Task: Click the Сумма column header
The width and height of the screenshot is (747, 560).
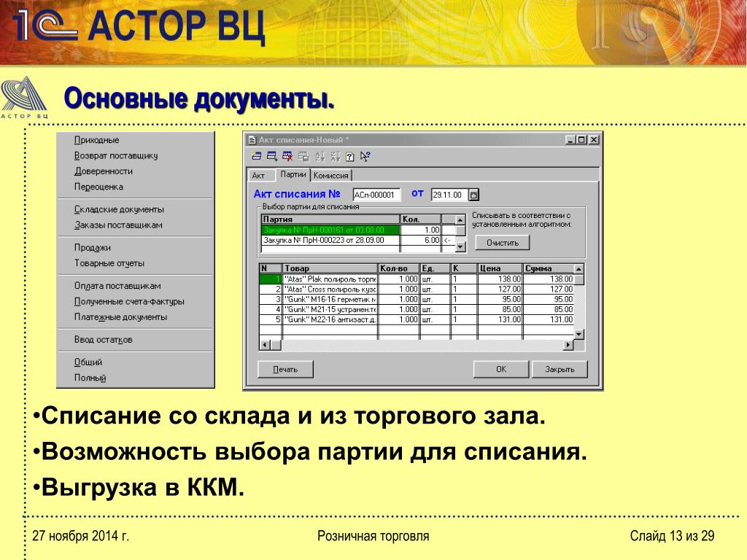Action: point(549,268)
